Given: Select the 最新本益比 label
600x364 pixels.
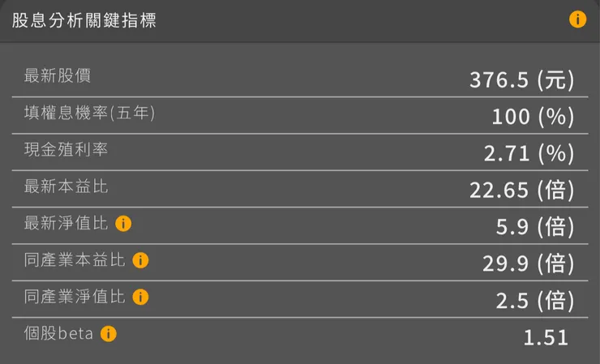Looking at the screenshot, I should [x=66, y=186].
